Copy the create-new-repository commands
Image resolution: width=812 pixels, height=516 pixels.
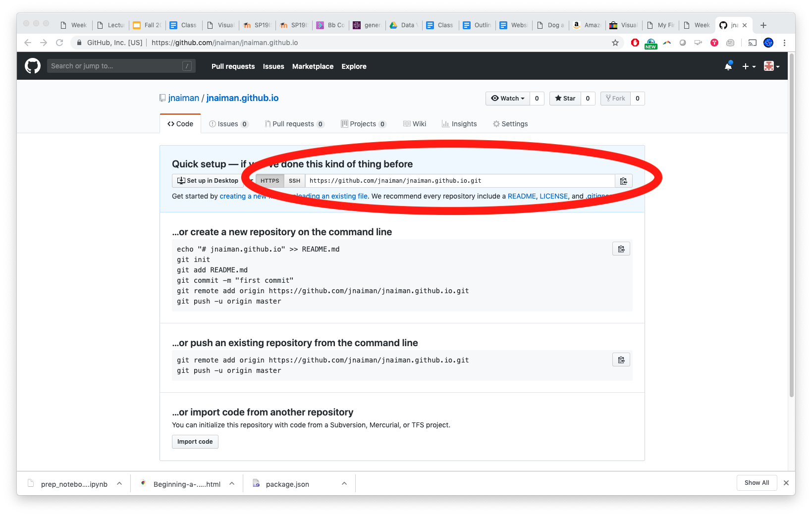pyautogui.click(x=621, y=249)
